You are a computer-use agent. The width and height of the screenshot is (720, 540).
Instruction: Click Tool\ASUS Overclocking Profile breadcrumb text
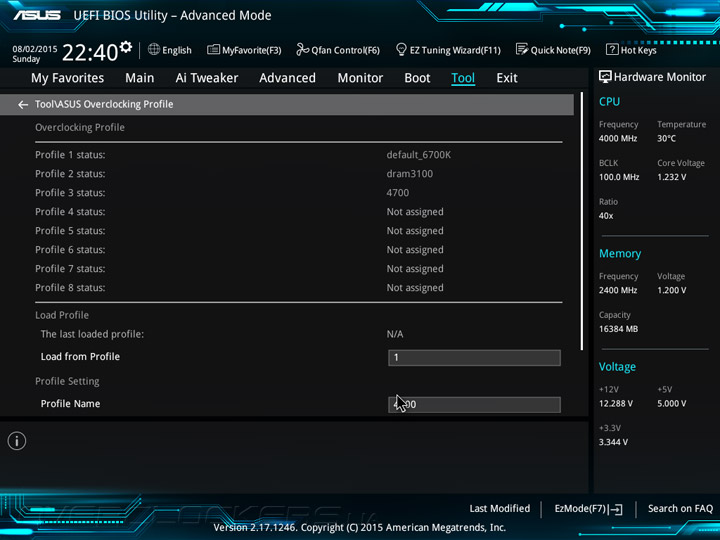coord(104,104)
